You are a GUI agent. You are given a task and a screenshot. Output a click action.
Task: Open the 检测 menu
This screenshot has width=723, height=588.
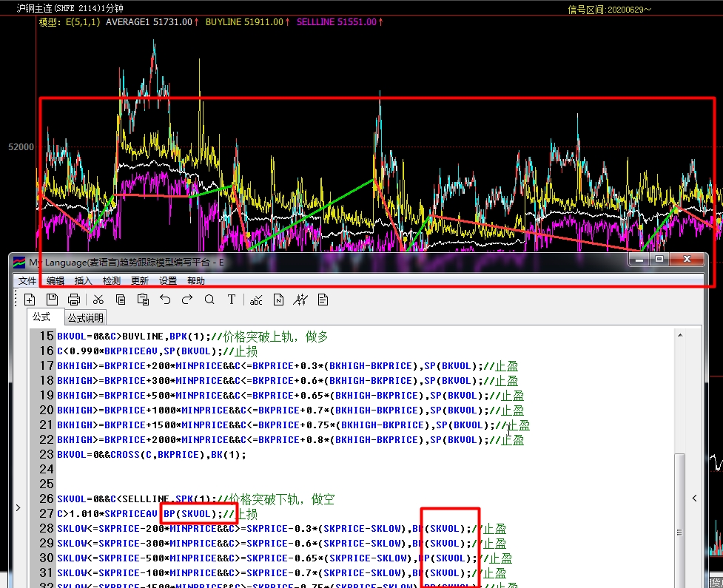coord(112,281)
